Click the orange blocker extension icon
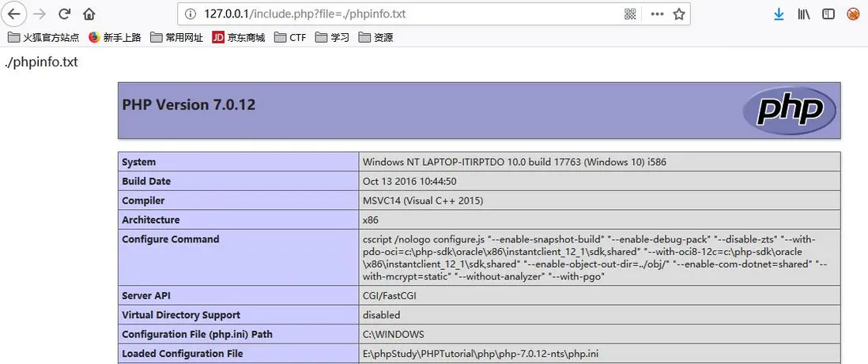This screenshot has height=364, width=868. (x=852, y=14)
